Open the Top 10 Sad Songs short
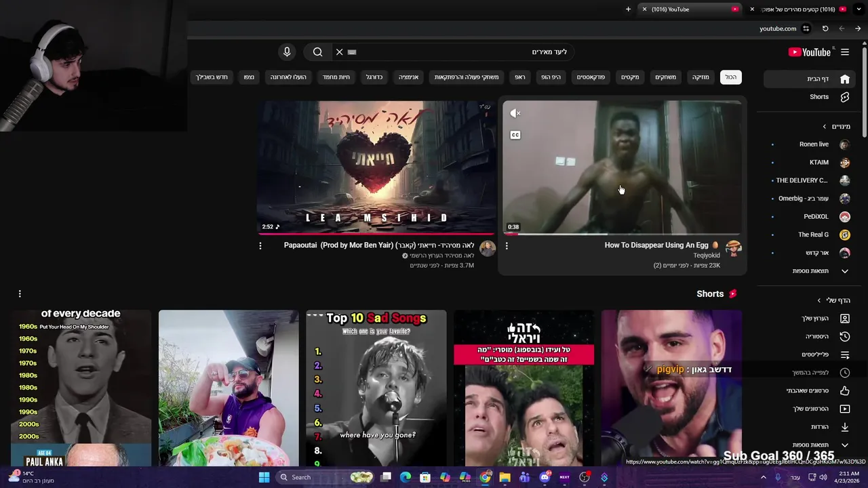Screen dimensions: 868x488 [x=376, y=388]
